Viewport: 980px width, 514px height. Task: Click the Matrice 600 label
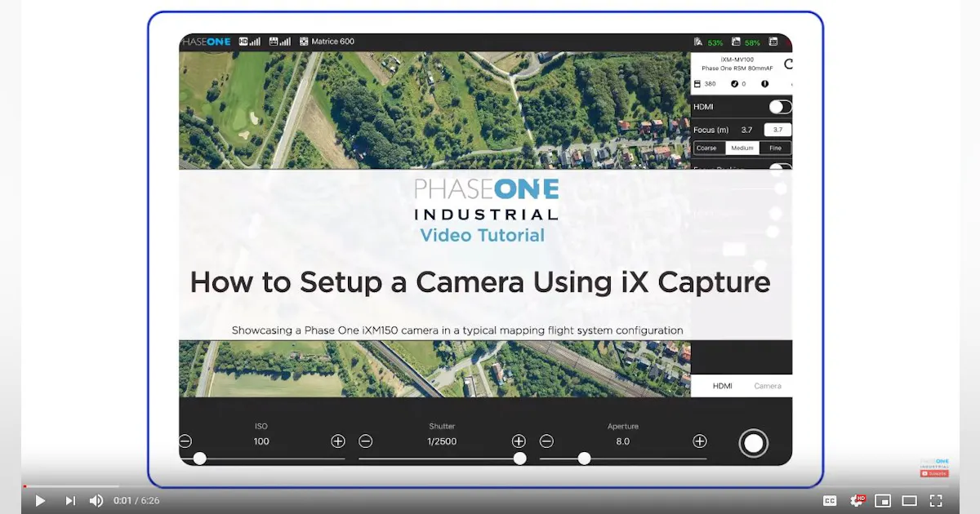click(x=335, y=42)
